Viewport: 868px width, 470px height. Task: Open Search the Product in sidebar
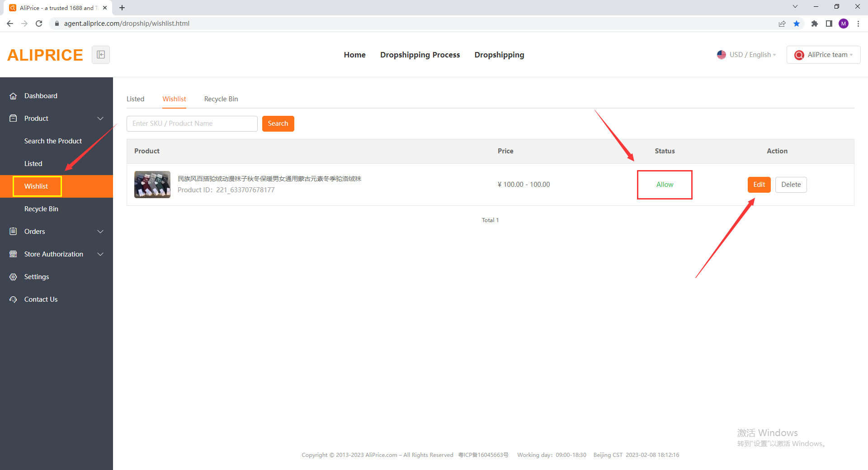[53, 141]
